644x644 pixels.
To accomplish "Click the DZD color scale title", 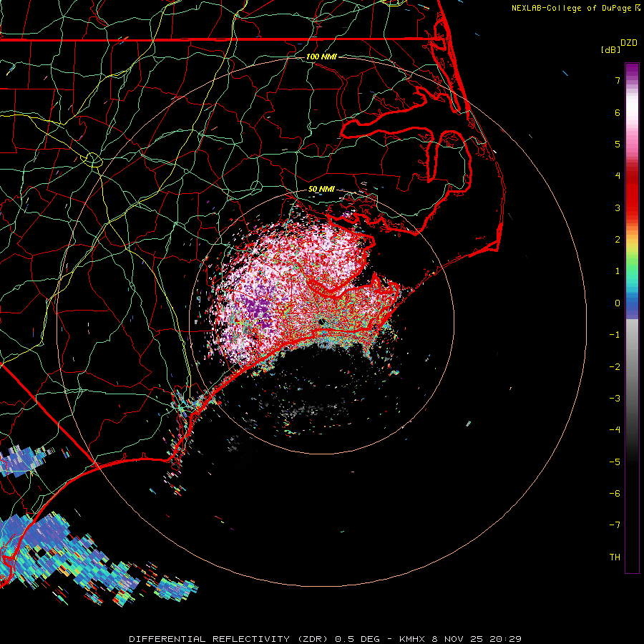I will pyautogui.click(x=629, y=43).
